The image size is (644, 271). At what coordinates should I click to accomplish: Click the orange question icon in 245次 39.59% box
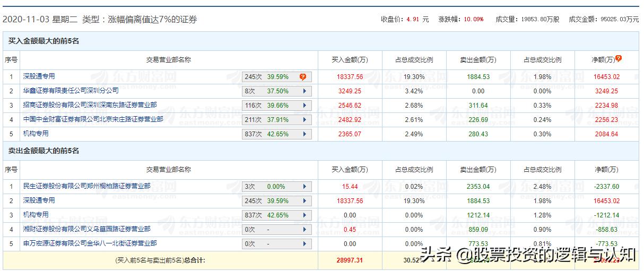pos(303,77)
